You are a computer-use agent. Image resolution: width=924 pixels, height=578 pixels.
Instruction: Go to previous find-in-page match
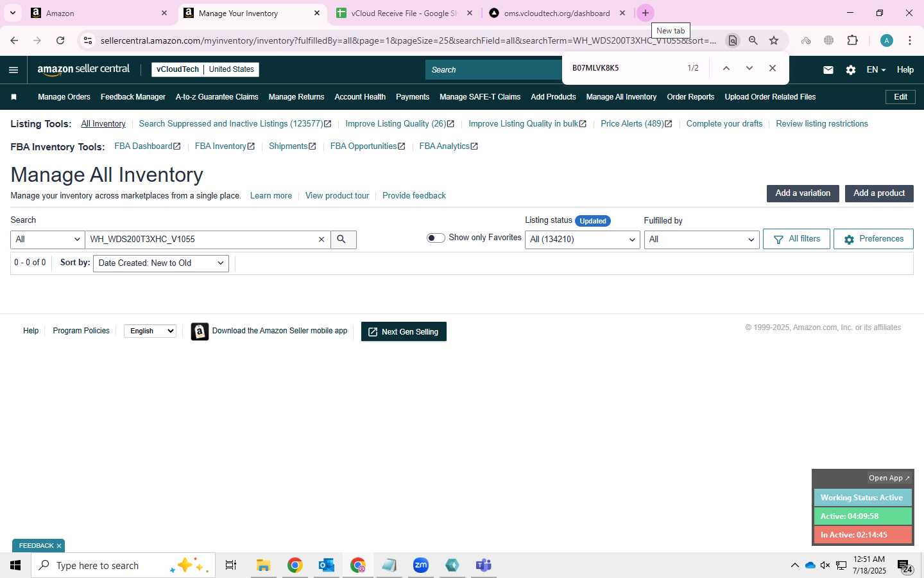click(x=726, y=68)
